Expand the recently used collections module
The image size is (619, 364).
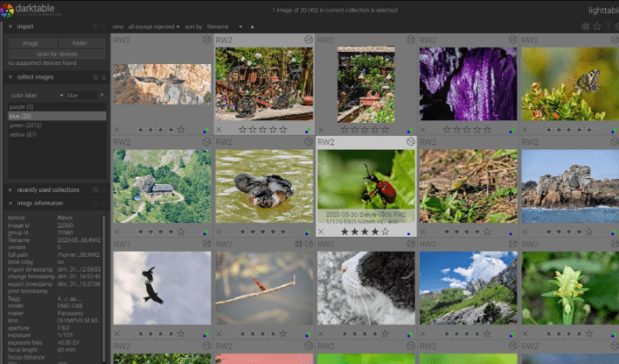tap(10, 190)
